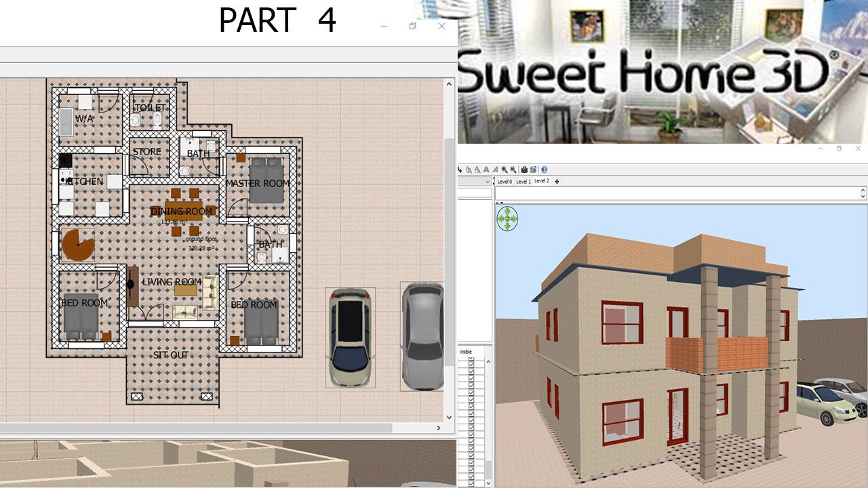Select the bathtub in the W/A room
The height and width of the screenshot is (488, 868).
tap(66, 123)
